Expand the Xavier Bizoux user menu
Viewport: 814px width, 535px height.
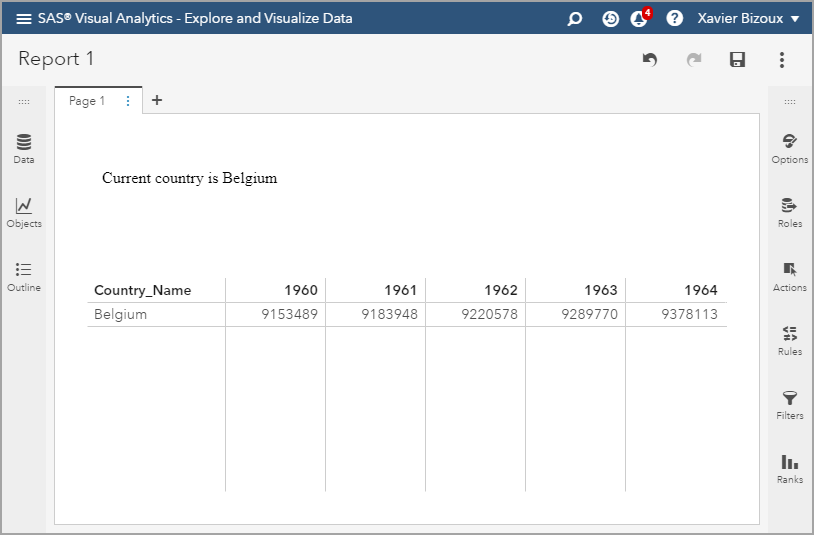[748, 18]
